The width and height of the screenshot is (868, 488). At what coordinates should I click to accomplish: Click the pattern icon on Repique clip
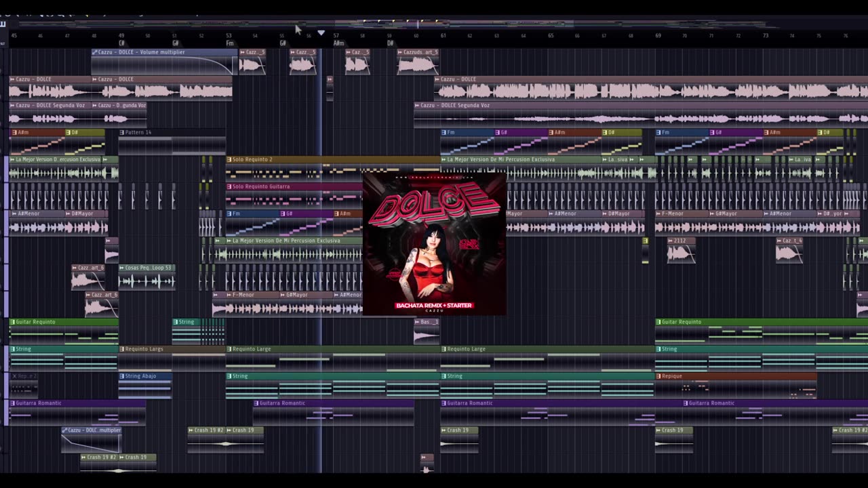pos(658,376)
